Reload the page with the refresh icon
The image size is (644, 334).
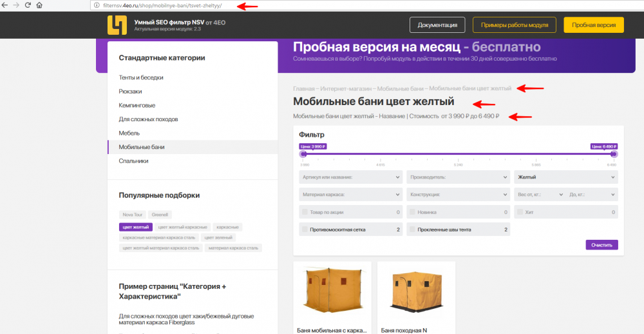coord(28,5)
